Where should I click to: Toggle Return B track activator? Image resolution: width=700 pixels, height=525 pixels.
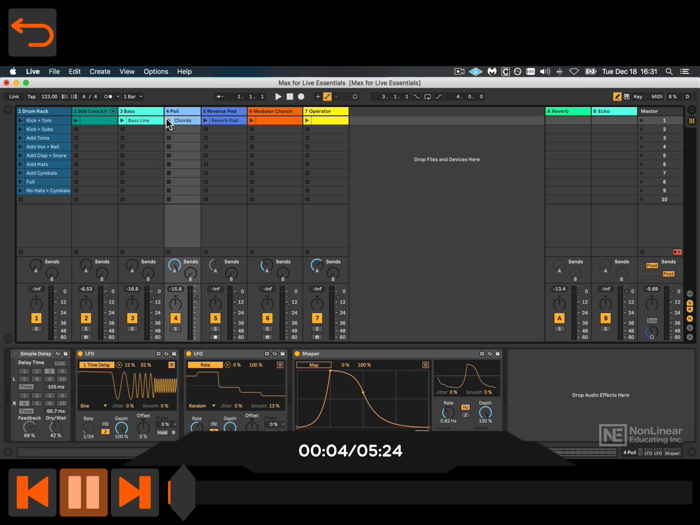pos(605,318)
